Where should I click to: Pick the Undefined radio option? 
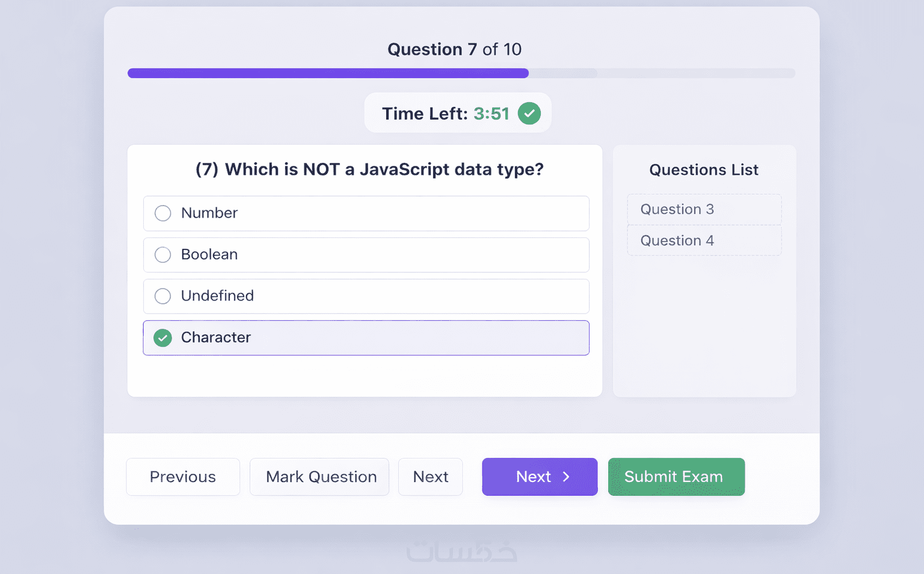click(x=163, y=296)
